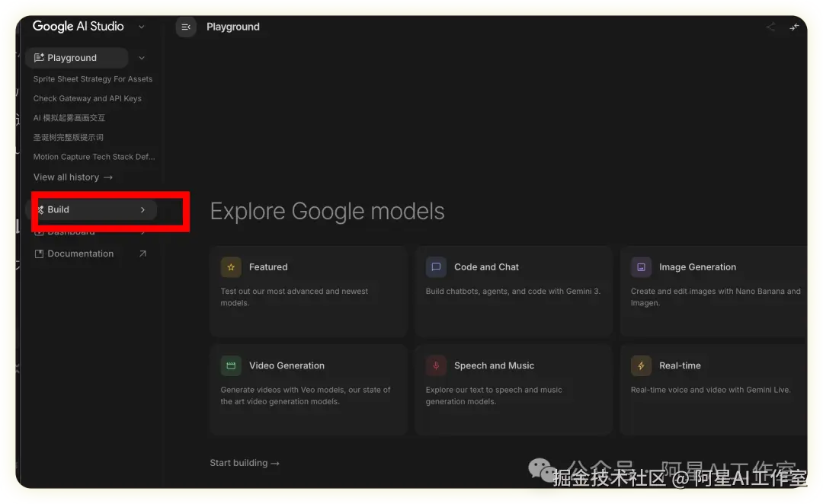Open the Featured models card
Screen dimensions: 823x504
309,291
